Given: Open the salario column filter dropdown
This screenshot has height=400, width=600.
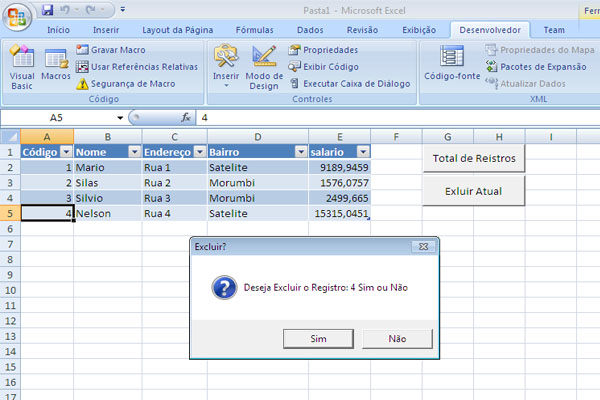Looking at the screenshot, I should pyautogui.click(x=363, y=152).
